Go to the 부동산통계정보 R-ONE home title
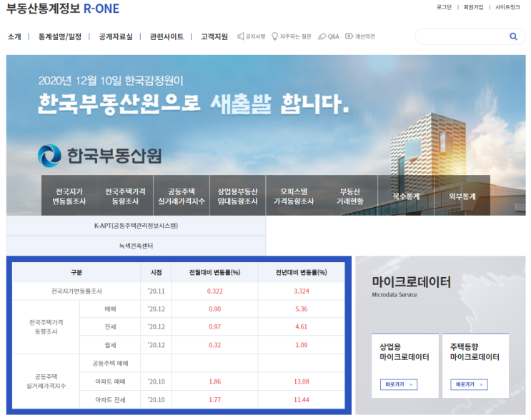This screenshot has height=420, width=531. point(63,9)
